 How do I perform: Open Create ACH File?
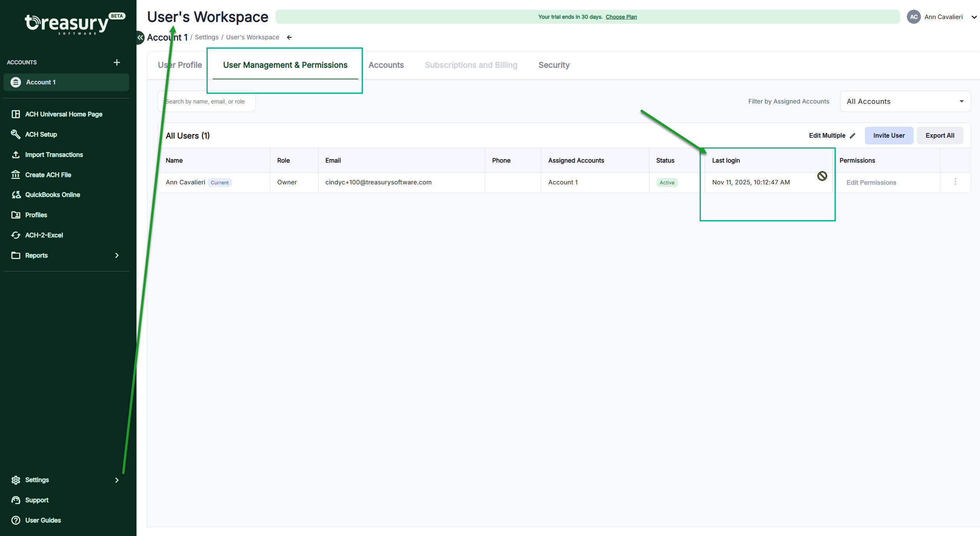tap(48, 175)
